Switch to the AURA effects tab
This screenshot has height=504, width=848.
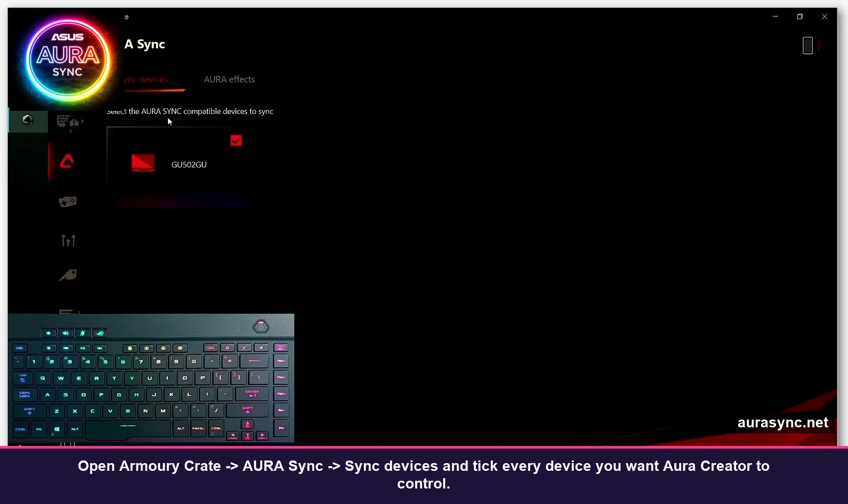(229, 79)
